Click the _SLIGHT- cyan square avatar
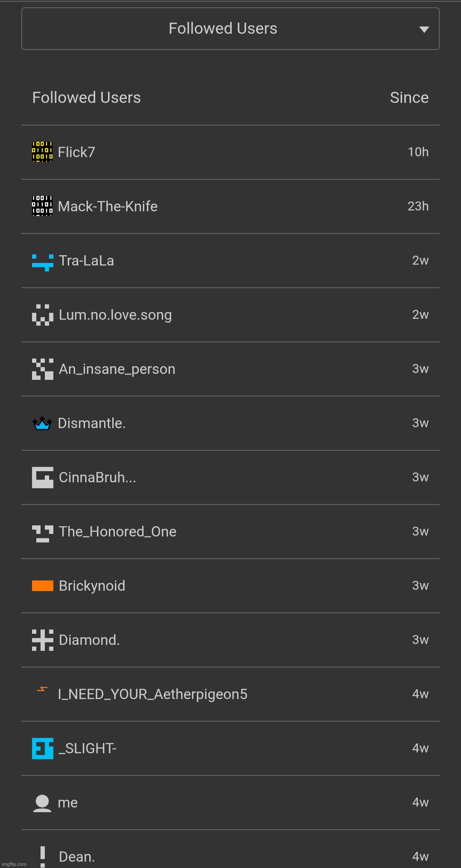This screenshot has width=461, height=868. pos(43,749)
